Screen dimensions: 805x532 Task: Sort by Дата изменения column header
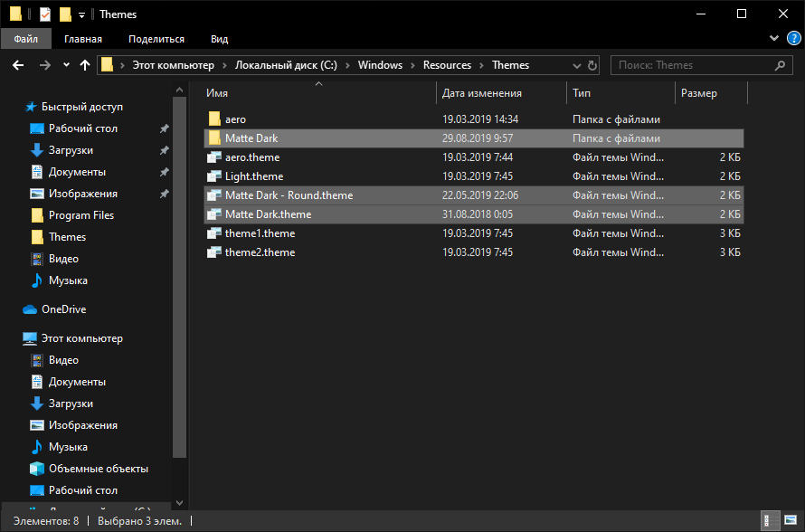(481, 93)
